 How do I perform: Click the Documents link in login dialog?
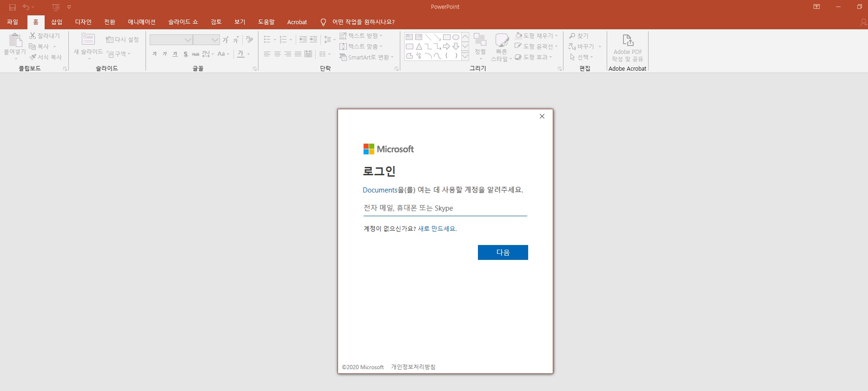point(380,190)
